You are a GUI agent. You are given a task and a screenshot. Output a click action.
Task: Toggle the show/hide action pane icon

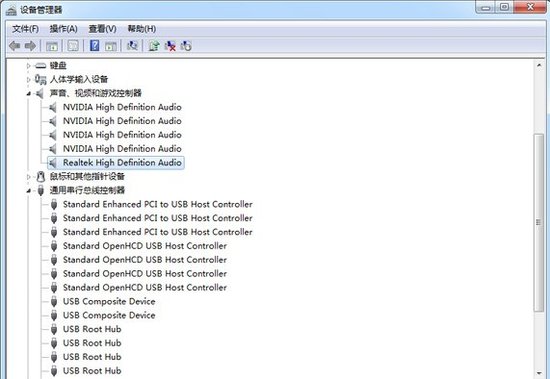coord(111,46)
